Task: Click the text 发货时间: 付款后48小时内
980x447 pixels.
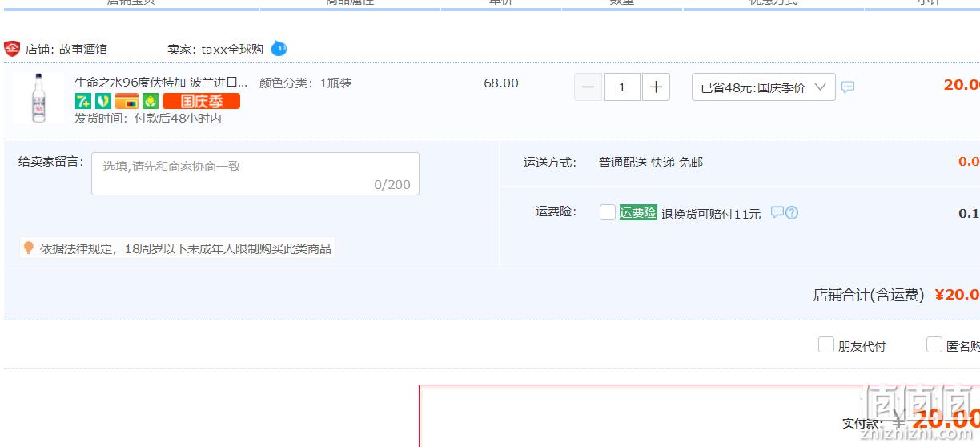Action: [148, 119]
